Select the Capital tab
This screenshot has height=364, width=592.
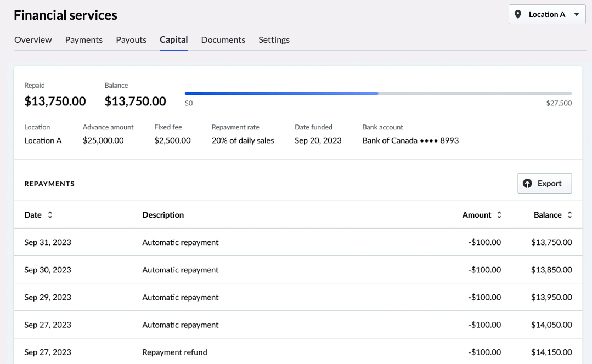174,39
